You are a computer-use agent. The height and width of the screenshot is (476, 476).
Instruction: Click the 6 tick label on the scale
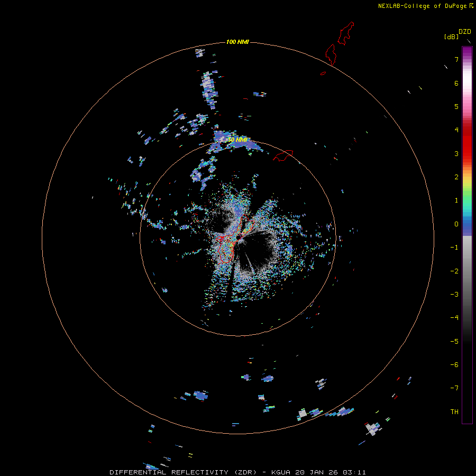point(456,83)
